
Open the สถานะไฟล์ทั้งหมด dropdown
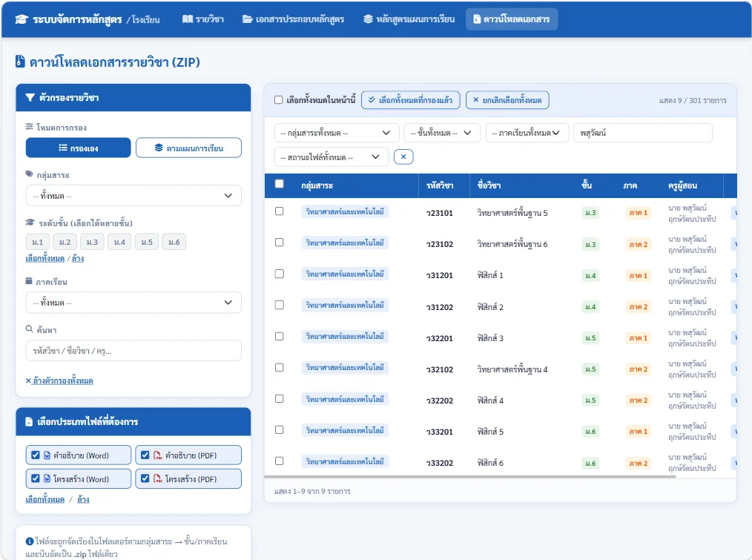pyautogui.click(x=332, y=157)
